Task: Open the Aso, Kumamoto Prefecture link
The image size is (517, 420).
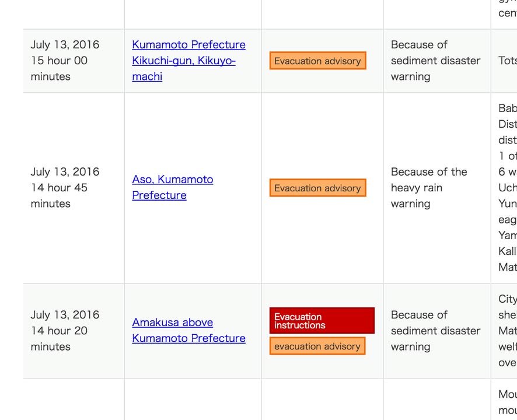Action: 173,187
